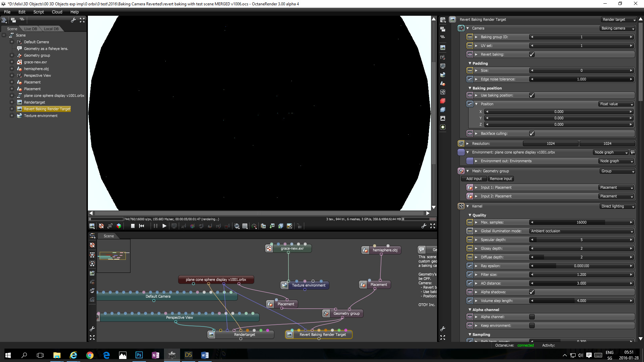The image size is (644, 362).
Task: Toggle the Backface culling checkbox
Action: (x=532, y=133)
